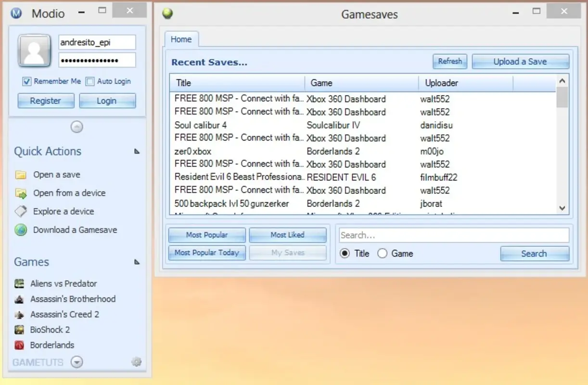Enable the Auto Login checkbox
Image resolution: width=588 pixels, height=385 pixels.
click(90, 81)
